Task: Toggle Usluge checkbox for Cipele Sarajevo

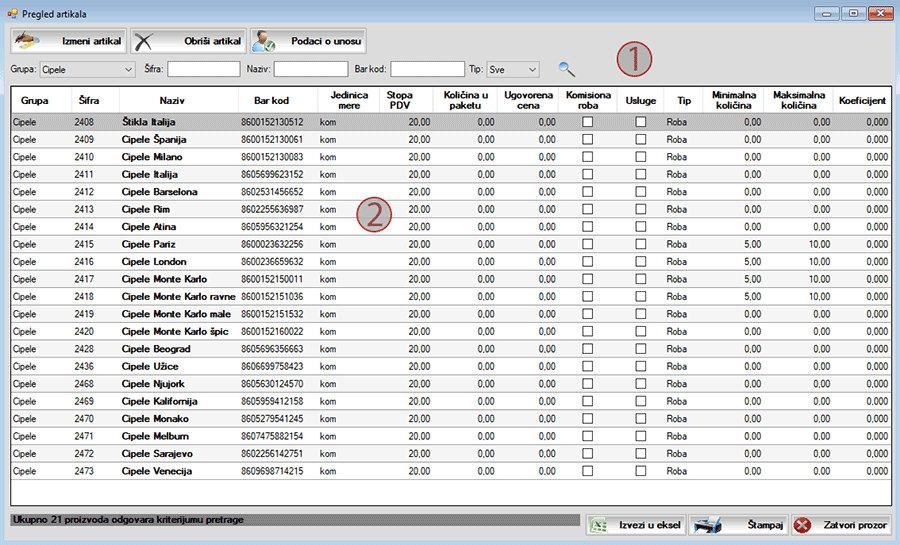Action: coord(641,453)
